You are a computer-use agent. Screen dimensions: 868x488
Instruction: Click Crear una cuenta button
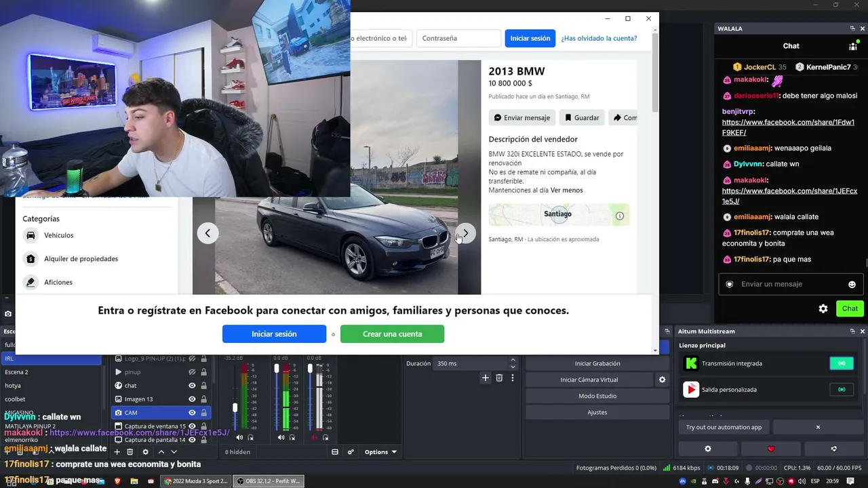coord(392,334)
